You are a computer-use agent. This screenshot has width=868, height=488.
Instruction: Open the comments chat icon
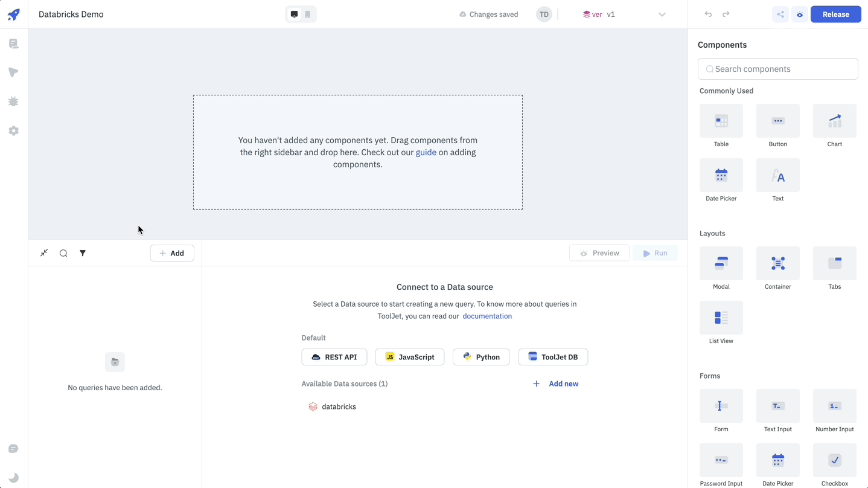click(13, 449)
